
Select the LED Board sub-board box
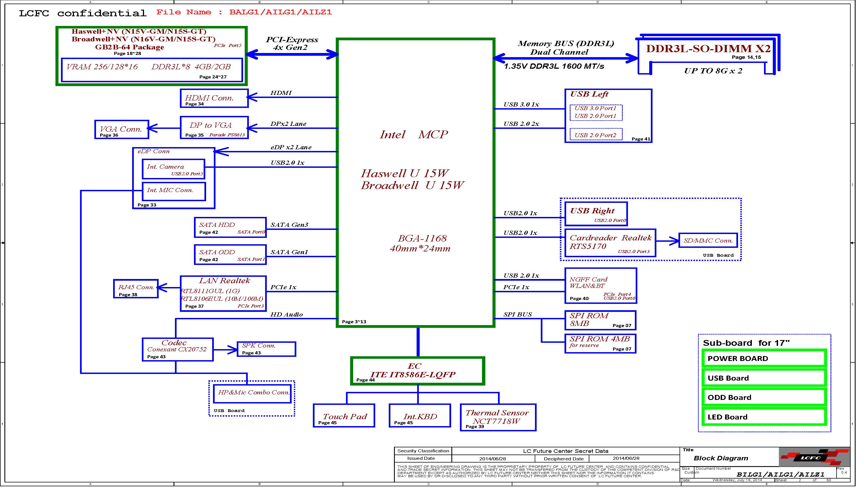pos(764,417)
